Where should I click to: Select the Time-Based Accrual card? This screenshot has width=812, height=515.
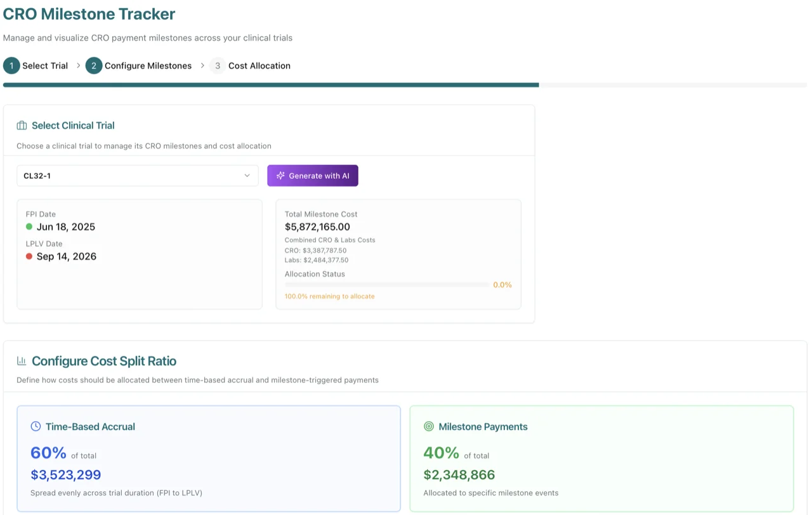tap(209, 458)
